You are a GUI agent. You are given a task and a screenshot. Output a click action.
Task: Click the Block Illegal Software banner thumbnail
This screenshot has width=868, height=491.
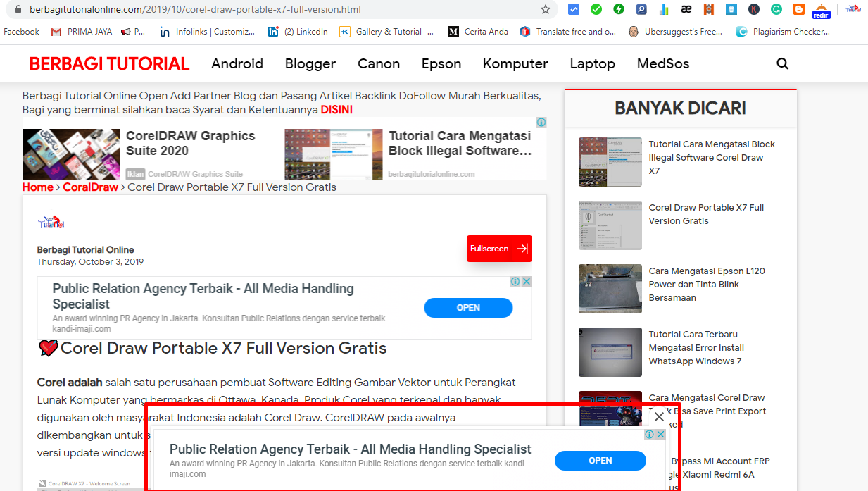[334, 154]
